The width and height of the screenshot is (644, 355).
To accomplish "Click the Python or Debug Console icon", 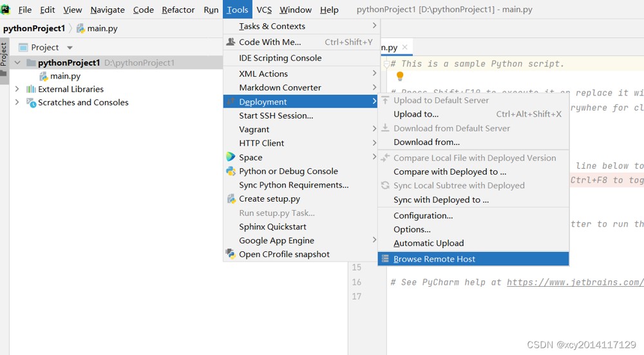I will tap(231, 171).
